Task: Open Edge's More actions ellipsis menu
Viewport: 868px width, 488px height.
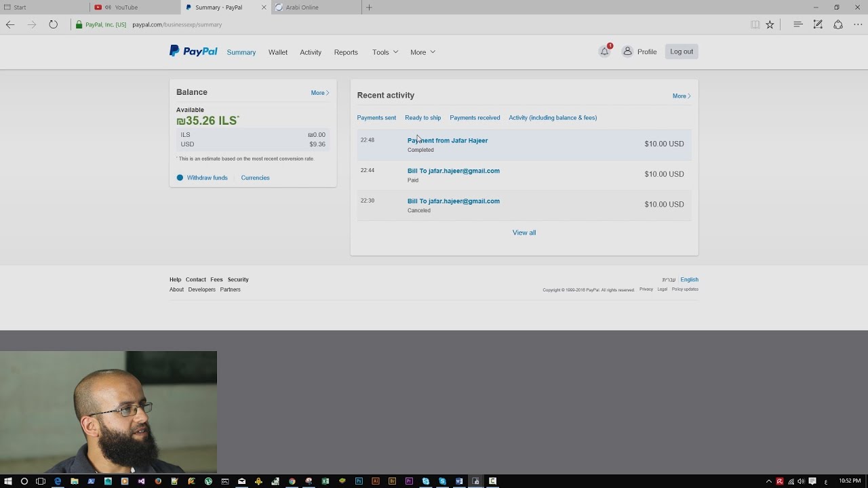Action: tap(858, 24)
